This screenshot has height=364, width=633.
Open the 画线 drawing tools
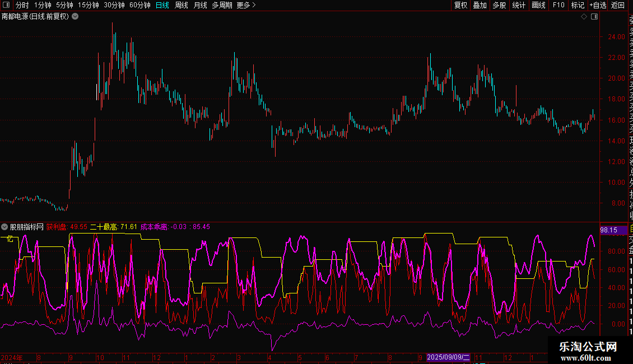coord(538,6)
